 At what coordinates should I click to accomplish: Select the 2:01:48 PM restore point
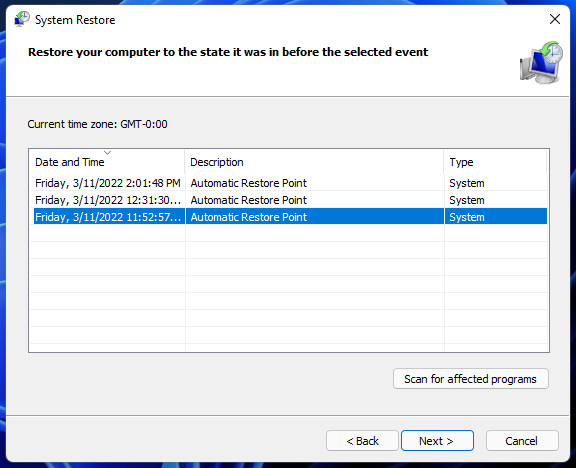pos(290,183)
